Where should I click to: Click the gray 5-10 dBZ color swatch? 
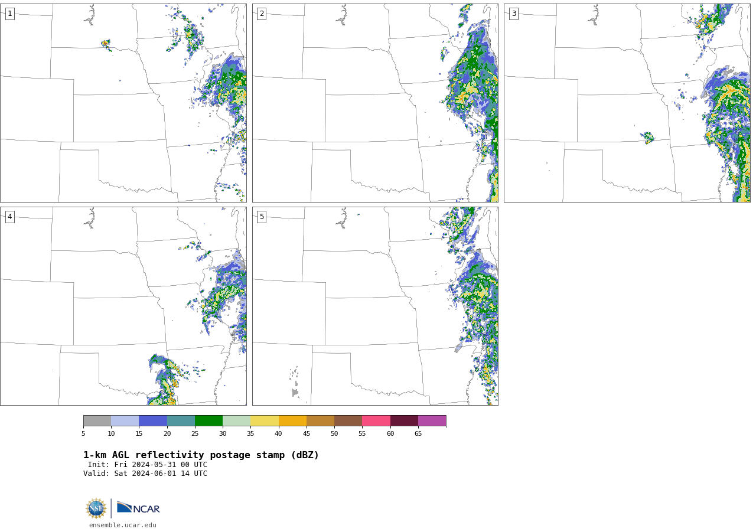(x=97, y=420)
